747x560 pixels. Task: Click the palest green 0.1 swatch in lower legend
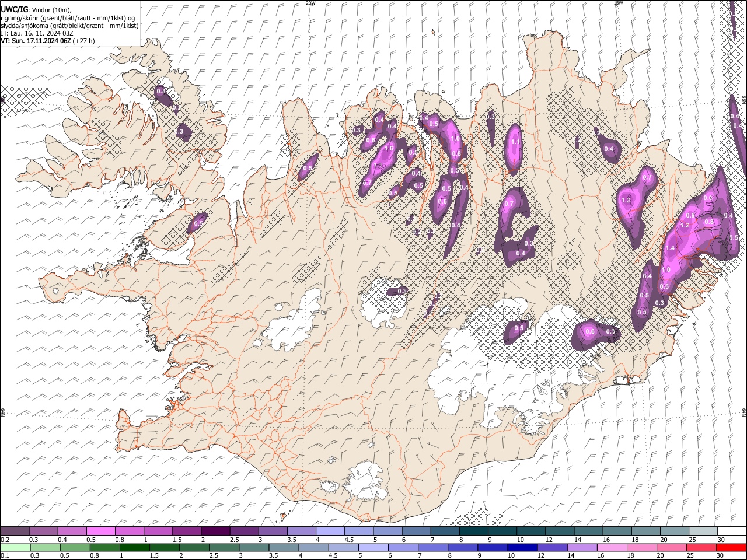click(x=15, y=548)
